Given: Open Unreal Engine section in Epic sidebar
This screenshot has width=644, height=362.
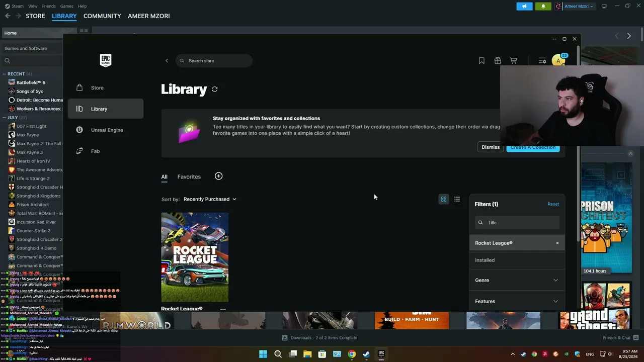Looking at the screenshot, I should [x=106, y=130].
